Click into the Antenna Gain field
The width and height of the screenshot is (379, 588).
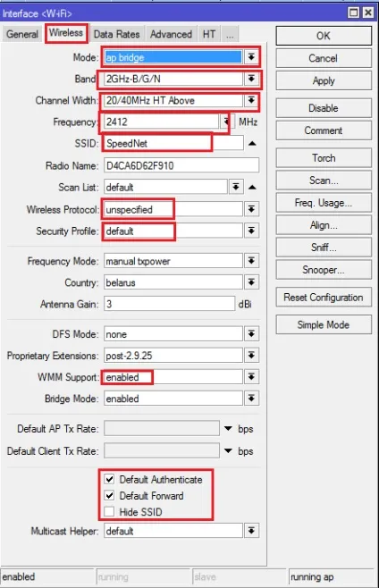point(170,304)
